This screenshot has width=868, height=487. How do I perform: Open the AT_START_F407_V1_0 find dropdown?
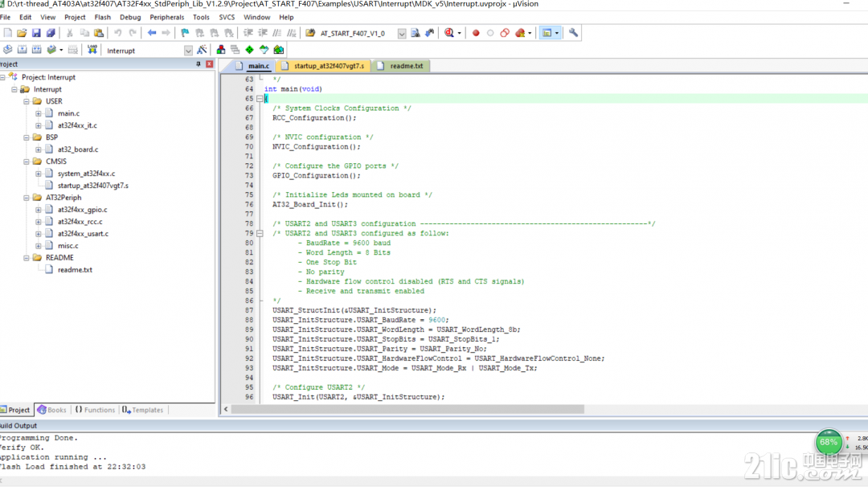[x=401, y=33]
